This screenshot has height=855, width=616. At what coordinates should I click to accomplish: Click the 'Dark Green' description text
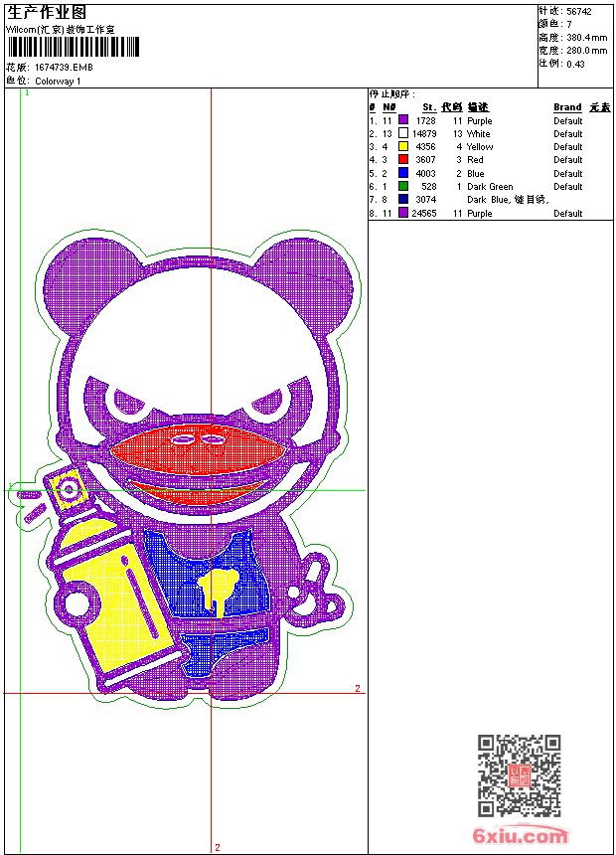(490, 187)
